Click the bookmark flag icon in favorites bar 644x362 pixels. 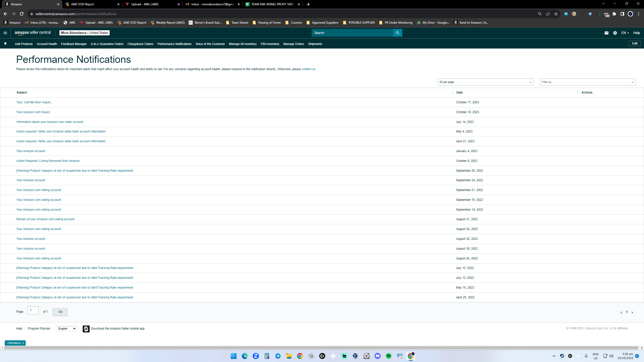pyautogui.click(x=5, y=44)
